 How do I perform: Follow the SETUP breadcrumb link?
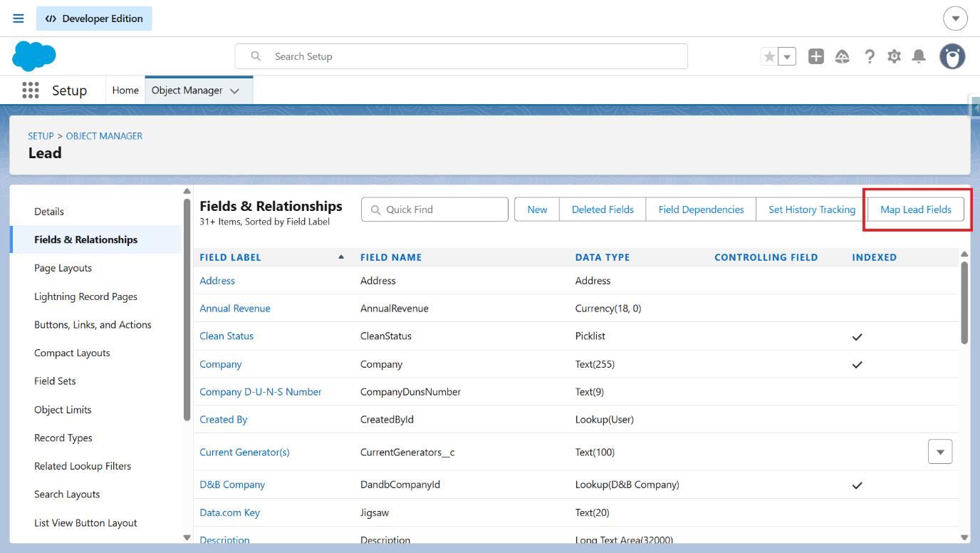[41, 136]
